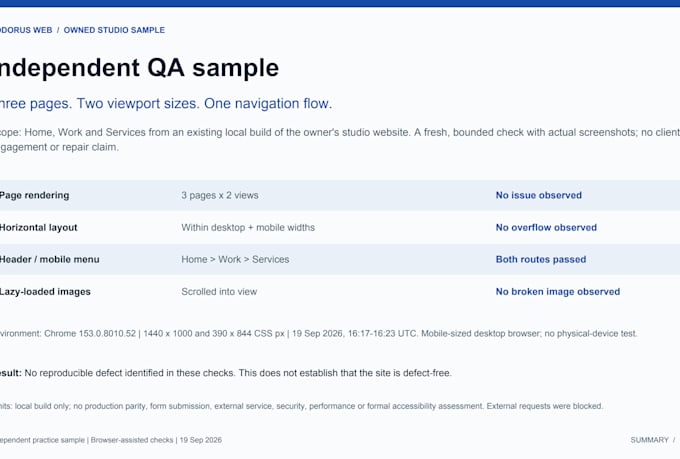
Task: Click the 'Both routes passed' result
Action: coord(541,259)
